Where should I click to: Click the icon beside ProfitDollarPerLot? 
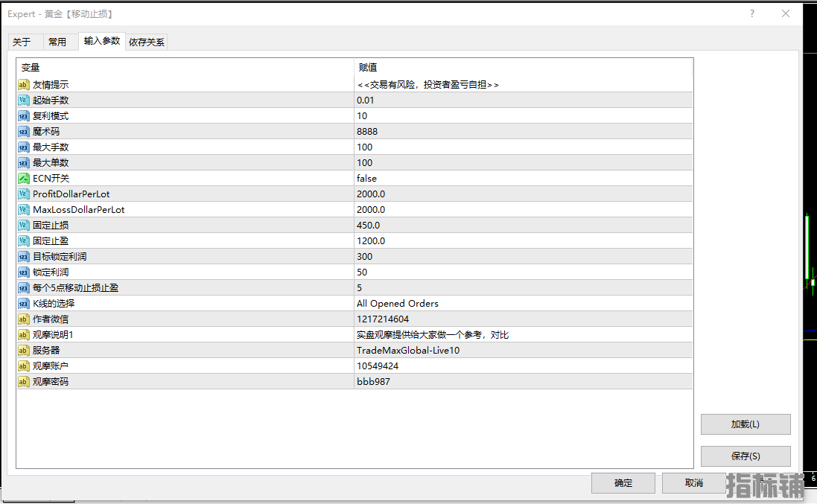[x=23, y=194]
